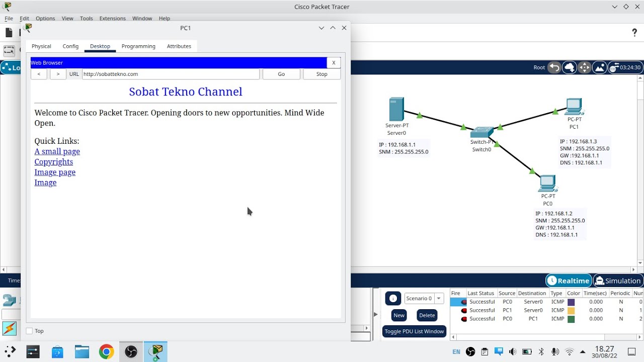Open the Extensions menu
Screen dimensions: 644x362
click(x=113, y=18)
